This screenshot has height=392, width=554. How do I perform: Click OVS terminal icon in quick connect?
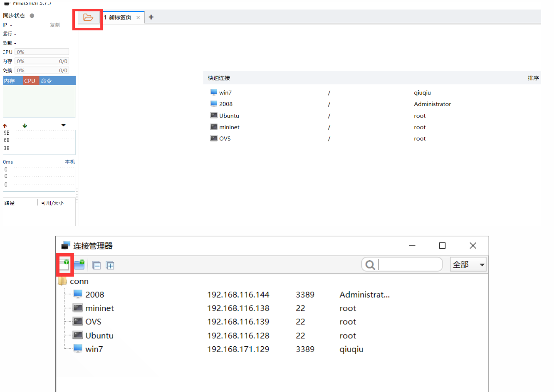(x=214, y=138)
